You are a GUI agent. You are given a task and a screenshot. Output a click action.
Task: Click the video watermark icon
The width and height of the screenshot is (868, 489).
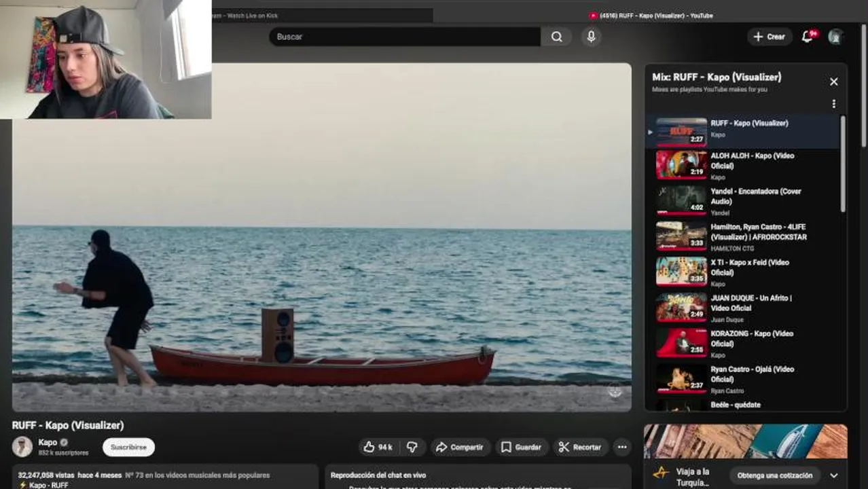(615, 391)
